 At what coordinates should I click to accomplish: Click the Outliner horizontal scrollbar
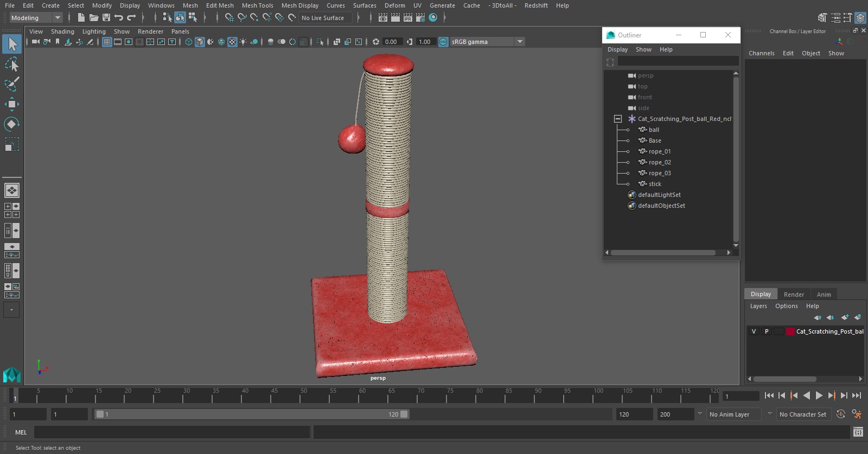663,252
